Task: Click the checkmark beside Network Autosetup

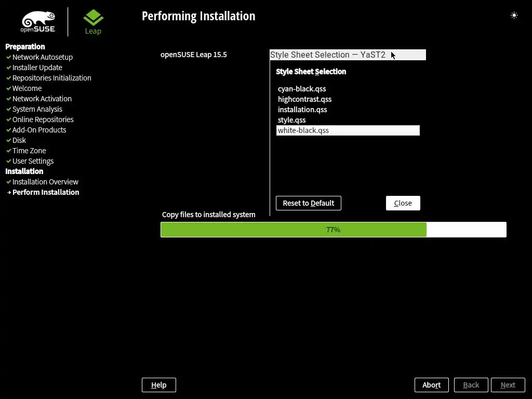Action: [9, 57]
